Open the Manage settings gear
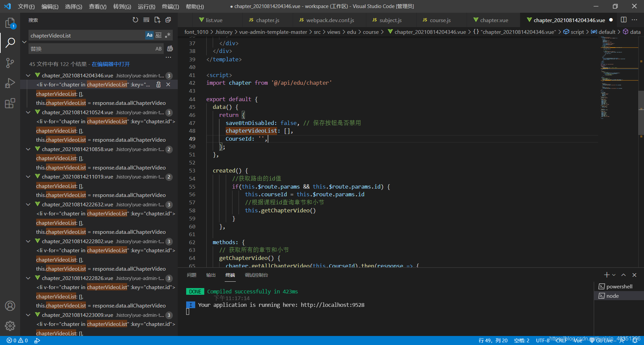 point(10,326)
